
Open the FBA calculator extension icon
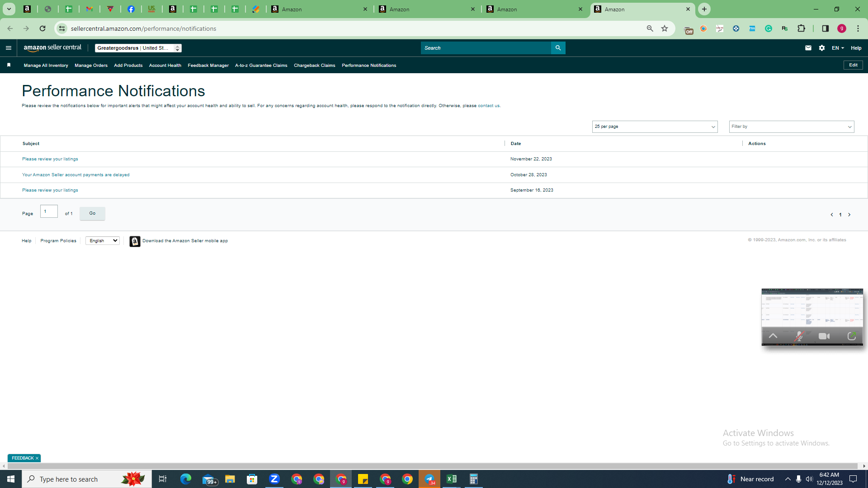click(x=752, y=28)
